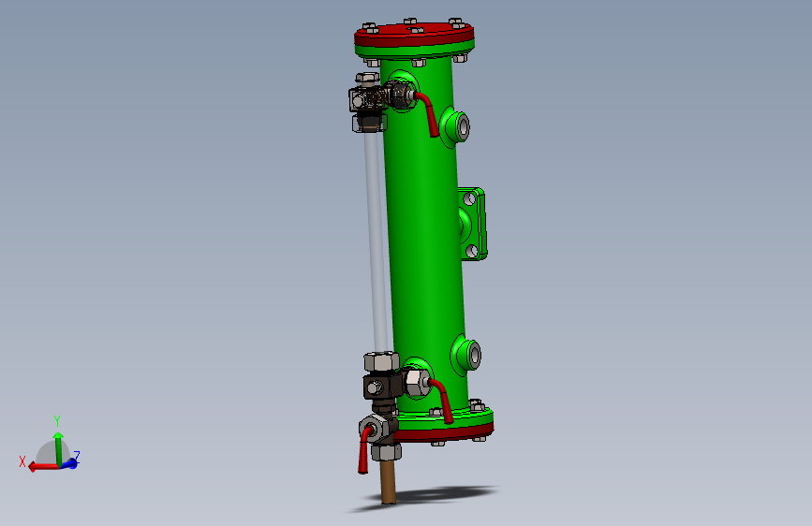Viewport: 812px width, 526px height.
Task: Select the red handle of the bottom drain valve
Action: (x=364, y=450)
